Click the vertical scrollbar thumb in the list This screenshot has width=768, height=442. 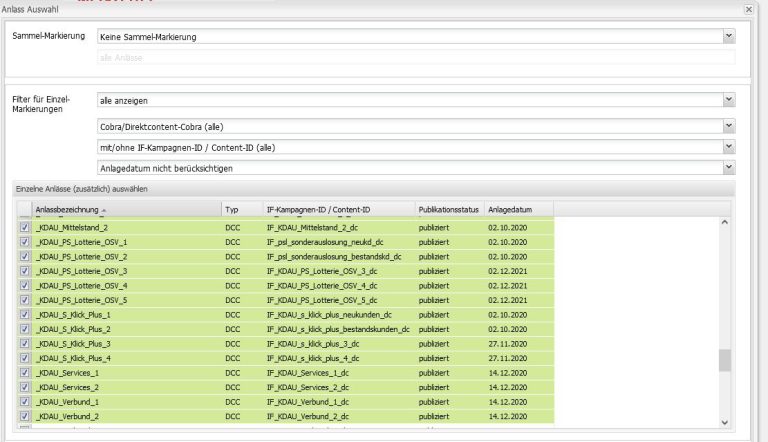[726, 360]
